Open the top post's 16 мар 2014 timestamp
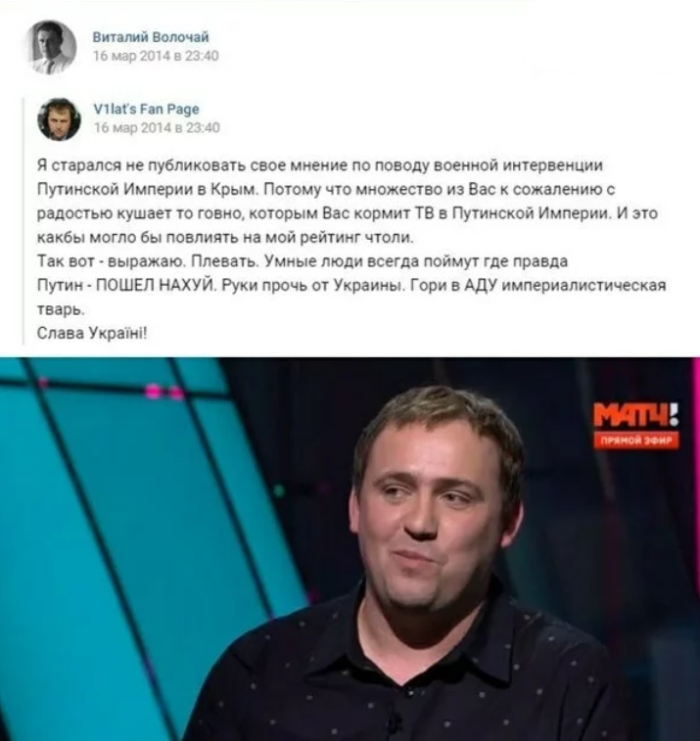Viewport: 700px width, 741px height. point(156,56)
